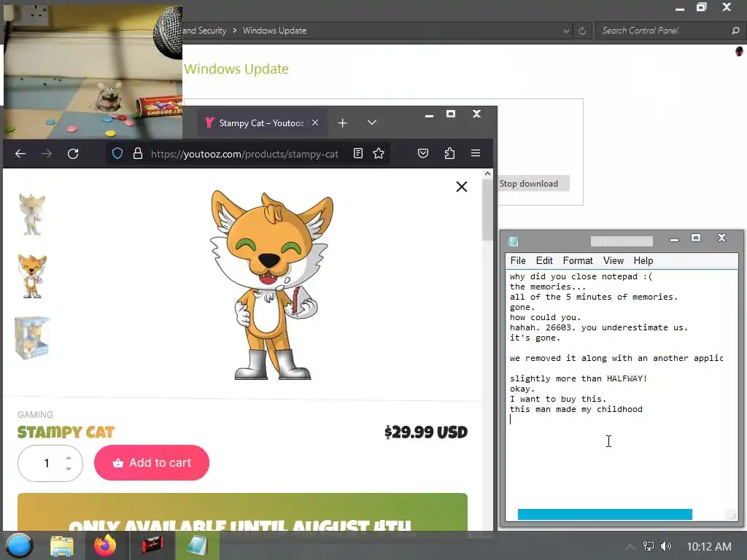Click the video overlay in the corner
Image resolution: width=747 pixels, height=560 pixels.
tap(93, 71)
